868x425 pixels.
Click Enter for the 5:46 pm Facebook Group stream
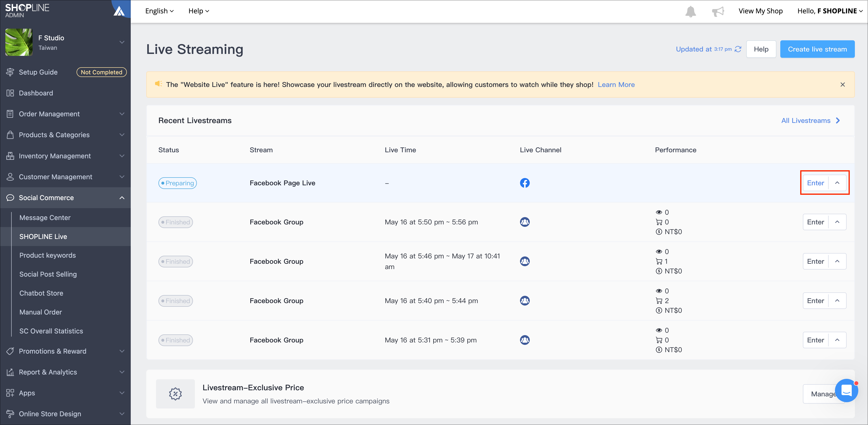tap(816, 261)
